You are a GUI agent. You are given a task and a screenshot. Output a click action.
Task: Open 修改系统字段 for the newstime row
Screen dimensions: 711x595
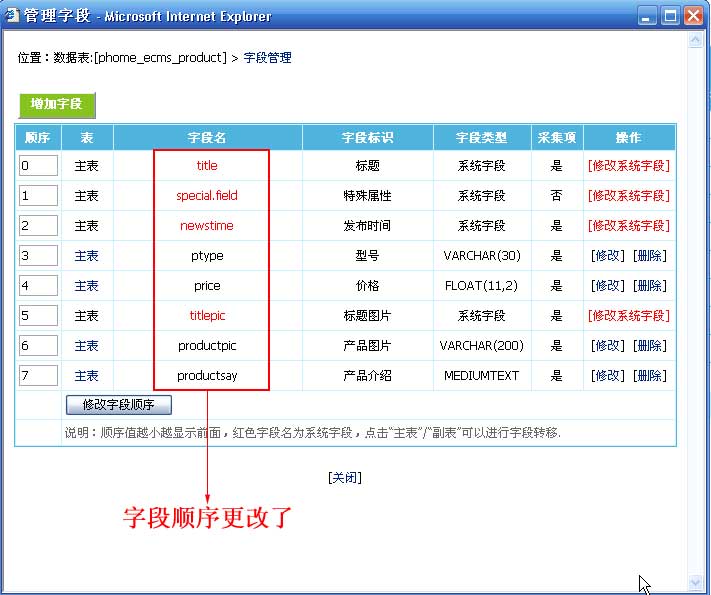pyautogui.click(x=628, y=226)
